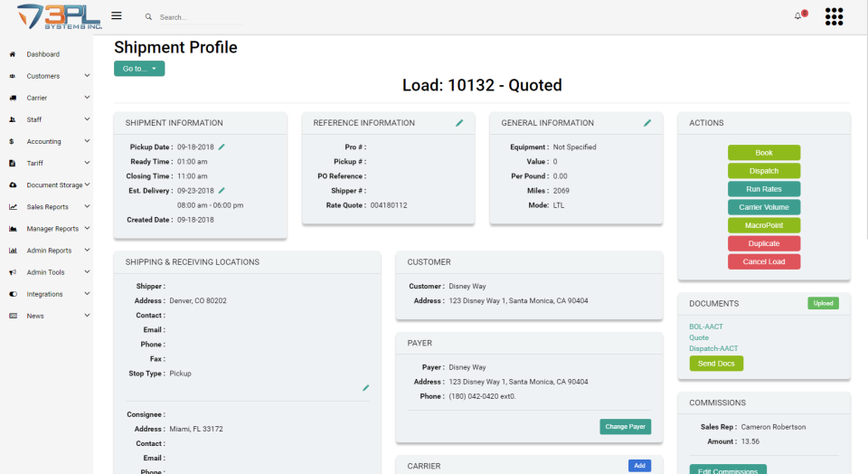Viewport: 868px width, 474px height.
Task: Expand the Sales Reports chevron
Action: pyautogui.click(x=87, y=206)
